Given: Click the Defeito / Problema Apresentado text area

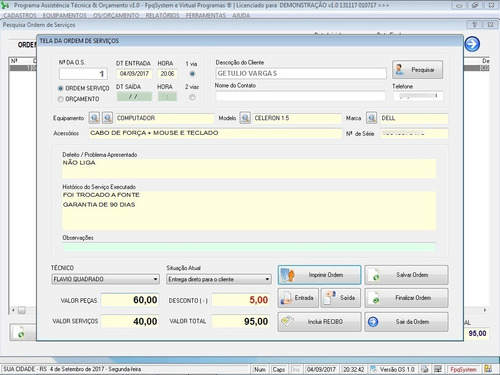Looking at the screenshot, I should pyautogui.click(x=249, y=169).
